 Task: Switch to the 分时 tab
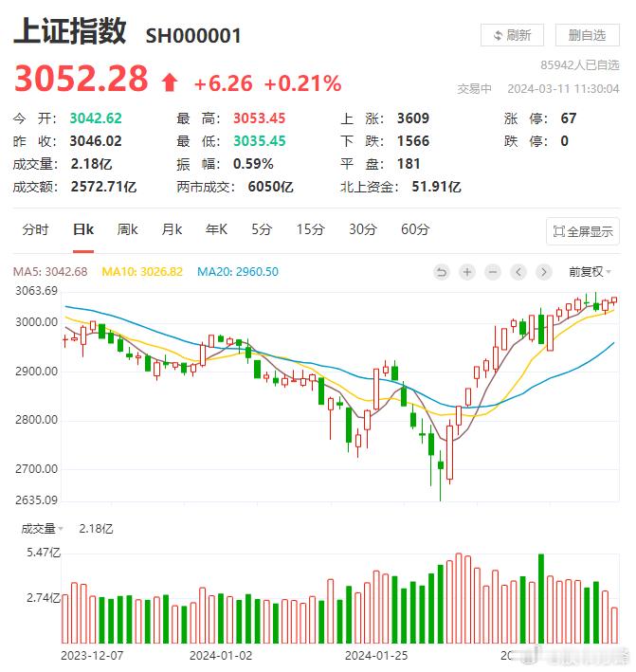[35, 230]
